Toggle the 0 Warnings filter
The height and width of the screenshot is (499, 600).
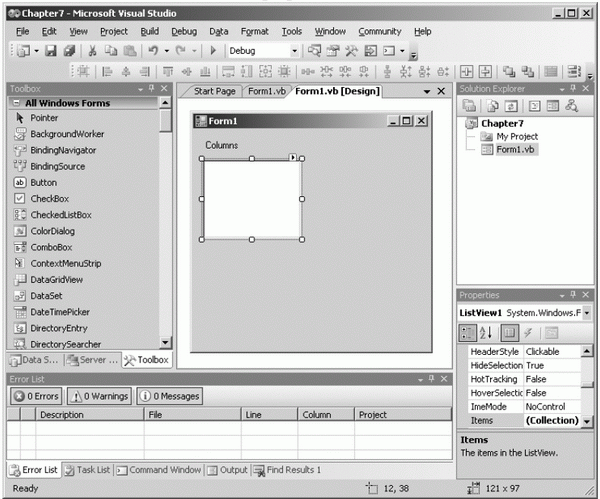pos(100,396)
